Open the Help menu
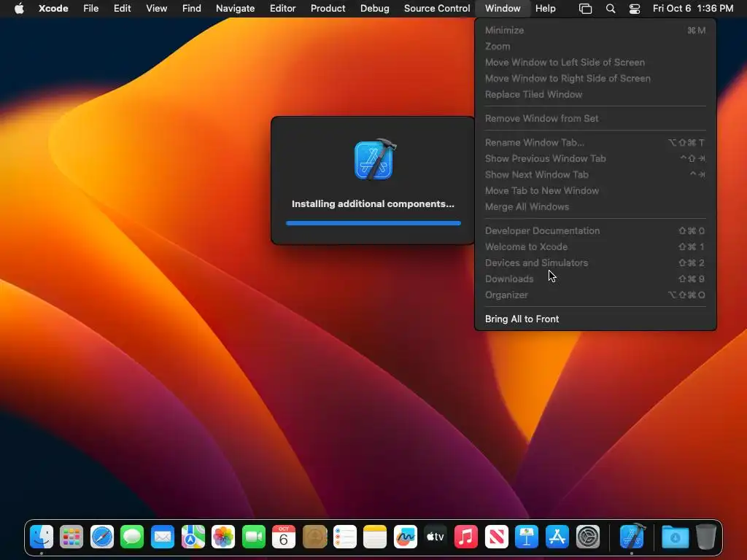The height and width of the screenshot is (560, 747). (x=546, y=8)
